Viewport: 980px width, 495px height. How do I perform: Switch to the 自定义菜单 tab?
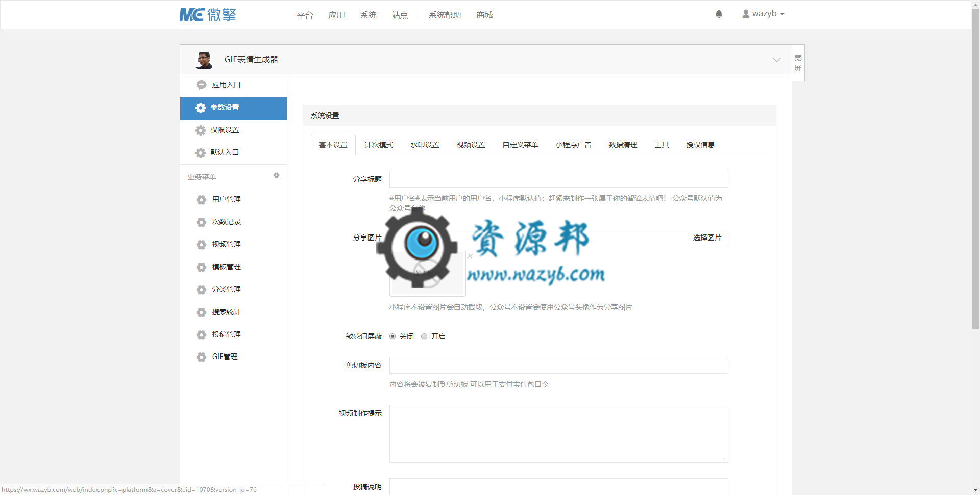coord(520,145)
